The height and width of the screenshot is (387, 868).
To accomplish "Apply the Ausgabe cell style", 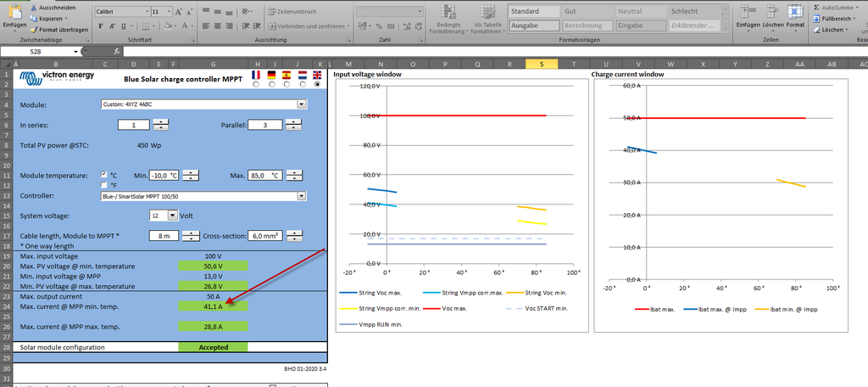I will [534, 25].
